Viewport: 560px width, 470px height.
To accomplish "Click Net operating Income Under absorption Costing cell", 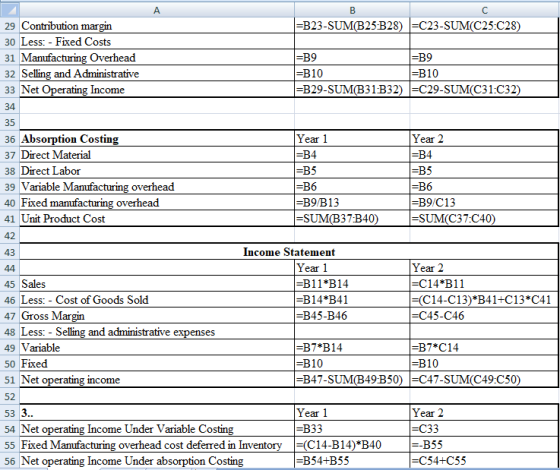I will point(157,461).
